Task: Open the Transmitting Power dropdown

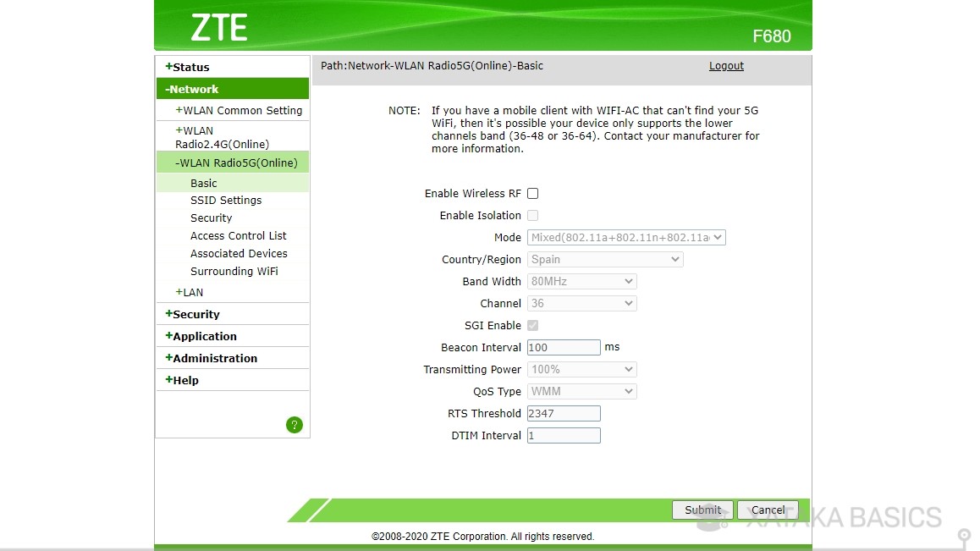Action: (x=581, y=370)
